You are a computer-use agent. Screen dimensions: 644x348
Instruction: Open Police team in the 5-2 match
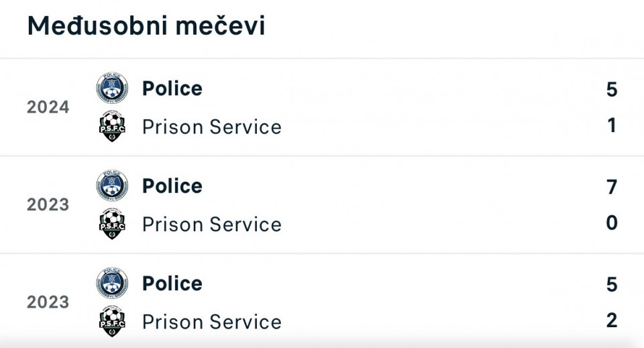pyautogui.click(x=172, y=284)
